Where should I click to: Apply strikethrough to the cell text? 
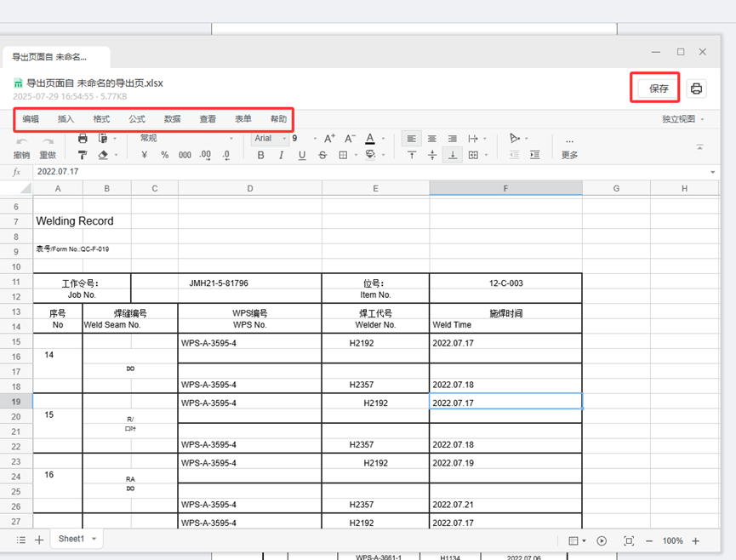322,155
